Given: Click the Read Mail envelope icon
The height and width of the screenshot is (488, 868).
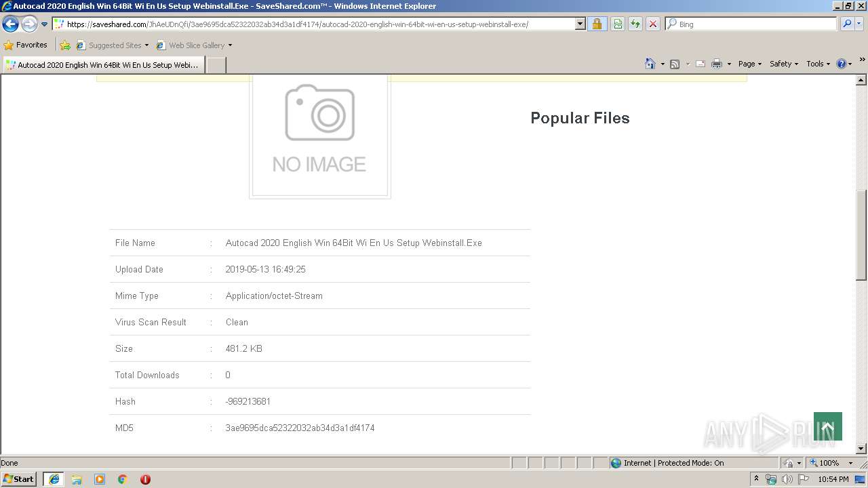Looking at the screenshot, I should pos(701,64).
